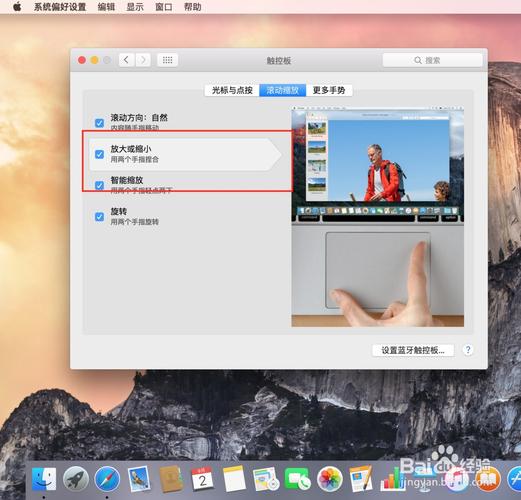Open FaceTime green icon in Dock
This screenshot has width=521, height=500.
tap(297, 479)
